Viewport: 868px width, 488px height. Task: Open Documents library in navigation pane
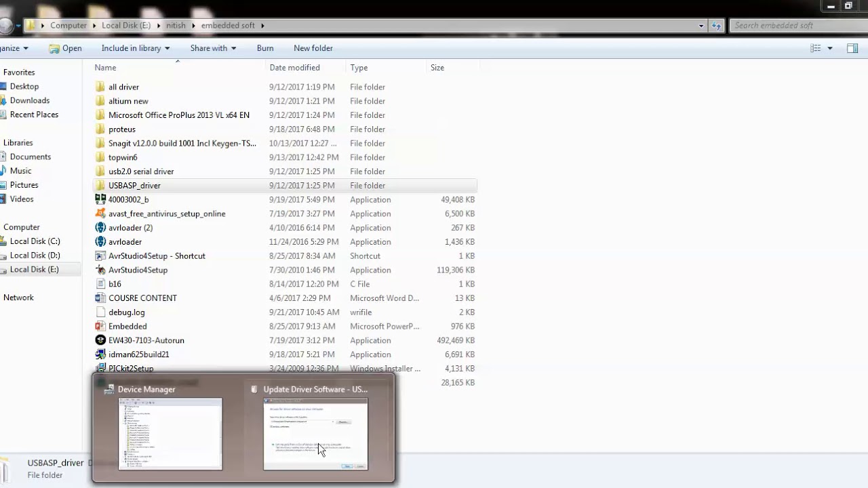(x=31, y=157)
